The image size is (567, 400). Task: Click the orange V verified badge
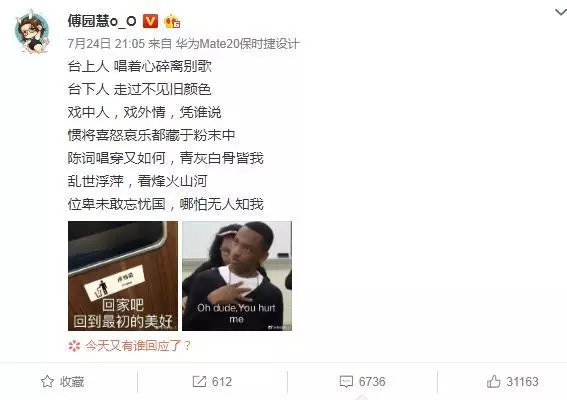coord(150,21)
